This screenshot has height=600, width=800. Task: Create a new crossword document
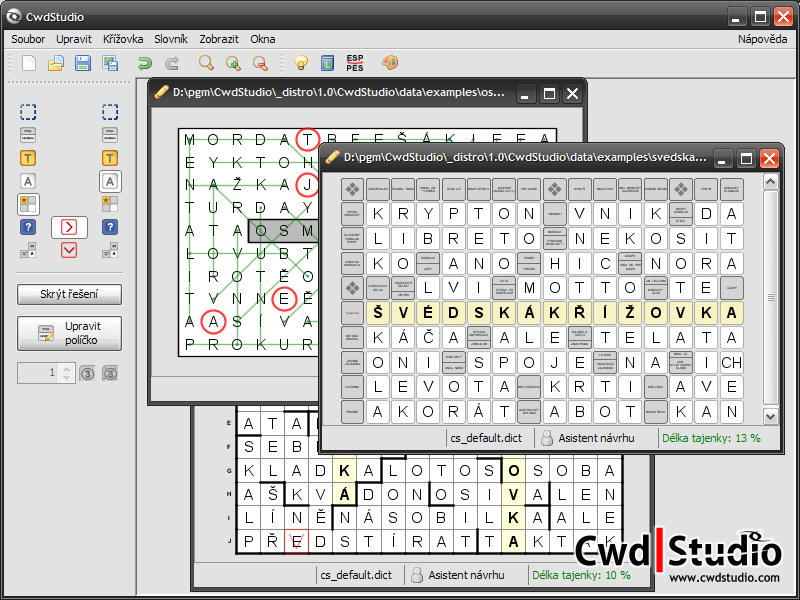click(29, 63)
